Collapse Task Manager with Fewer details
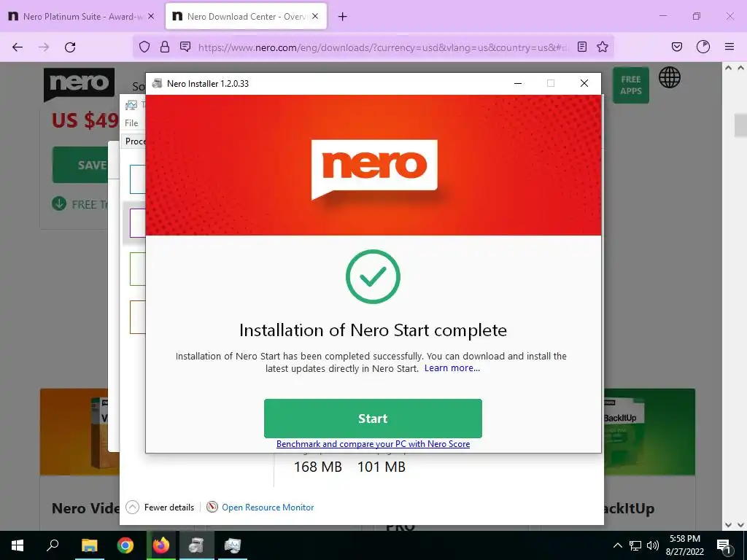 [x=160, y=507]
